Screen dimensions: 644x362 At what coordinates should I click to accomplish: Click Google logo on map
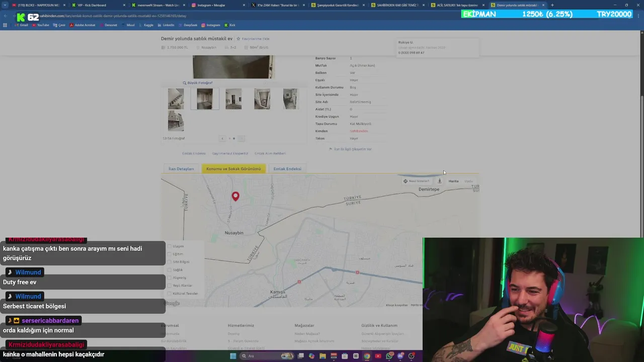[x=172, y=303]
